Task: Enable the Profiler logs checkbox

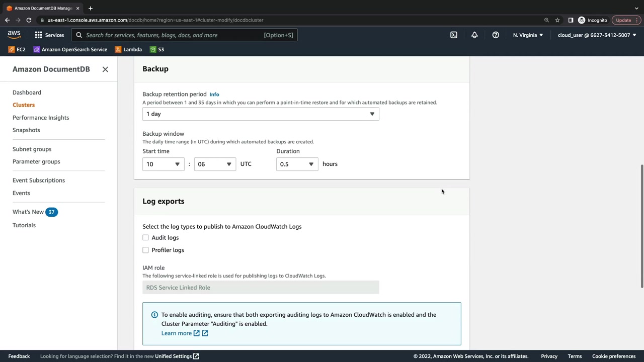Action: [146, 250]
